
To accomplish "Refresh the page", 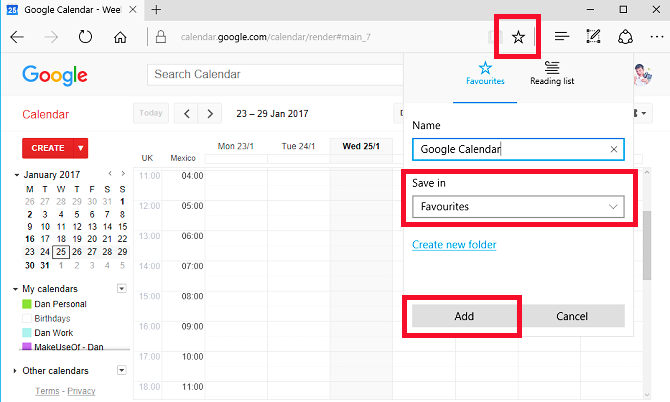I will [85, 37].
